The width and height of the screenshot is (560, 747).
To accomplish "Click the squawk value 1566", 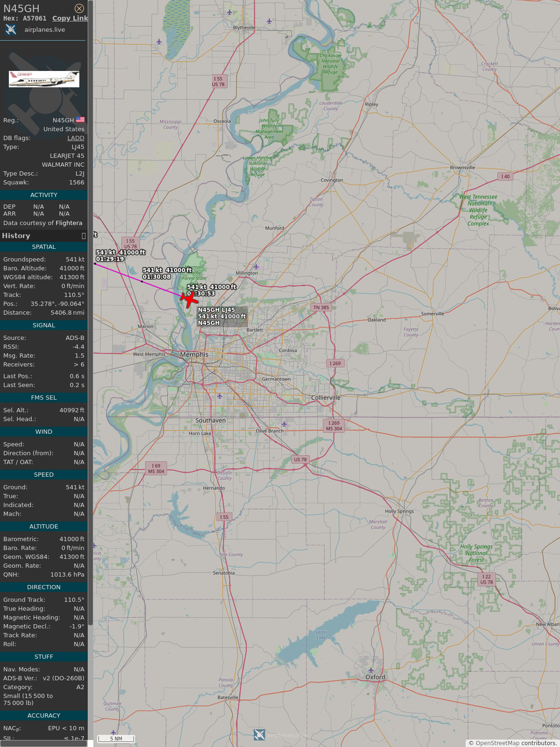I will pyautogui.click(x=77, y=183).
